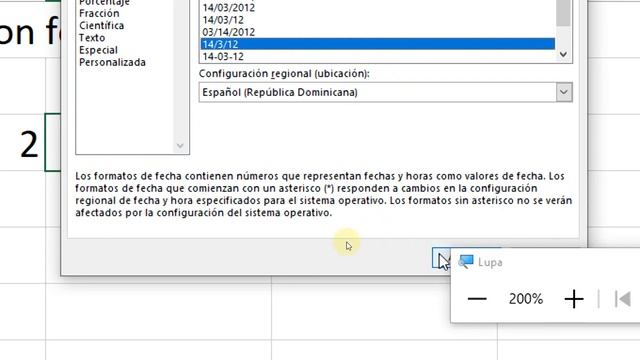640x360 pixels.
Task: Select the Fracción category
Action: 99,13
